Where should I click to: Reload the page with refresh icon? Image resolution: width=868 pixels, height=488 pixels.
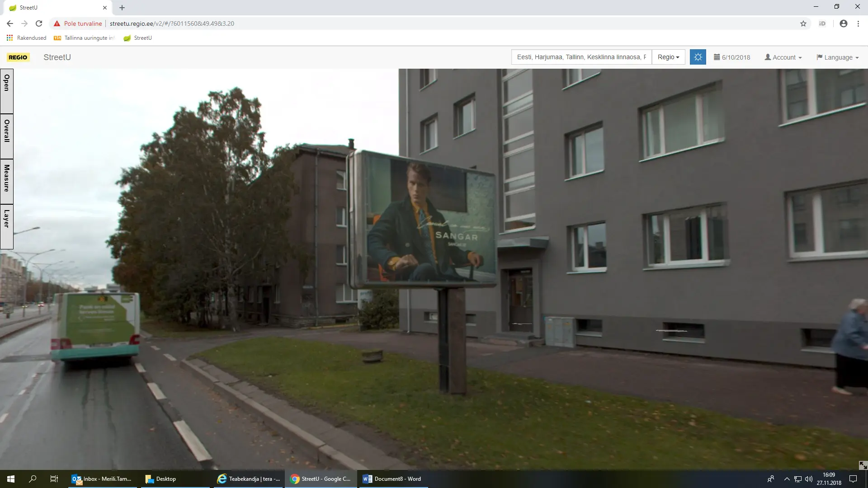coord(39,23)
